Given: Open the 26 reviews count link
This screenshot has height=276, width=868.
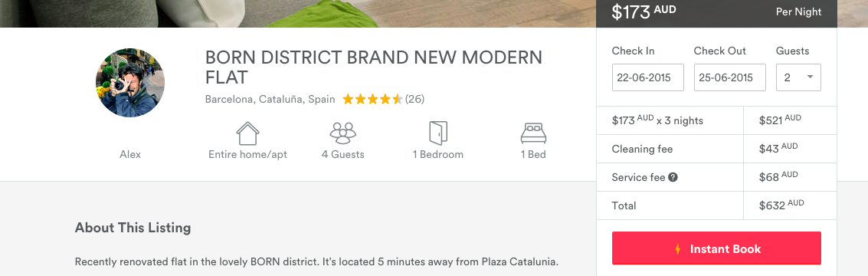Looking at the screenshot, I should coord(414,100).
